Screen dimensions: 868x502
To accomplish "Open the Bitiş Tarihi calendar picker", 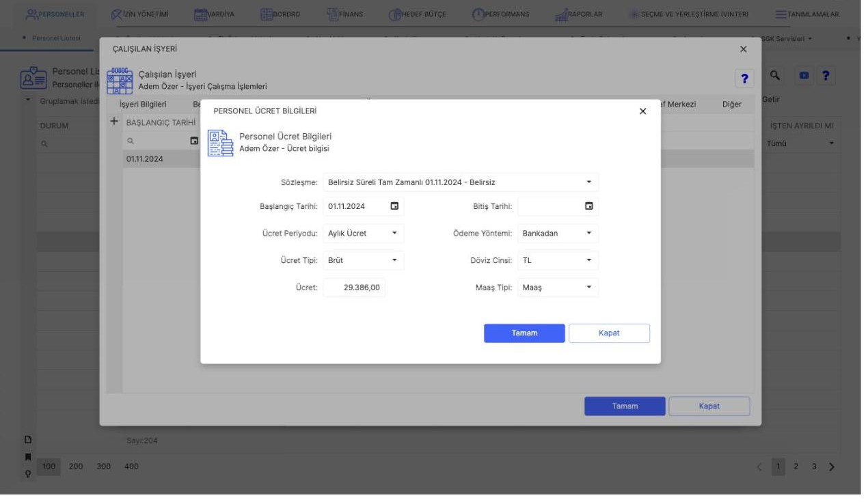I will click(x=588, y=206).
